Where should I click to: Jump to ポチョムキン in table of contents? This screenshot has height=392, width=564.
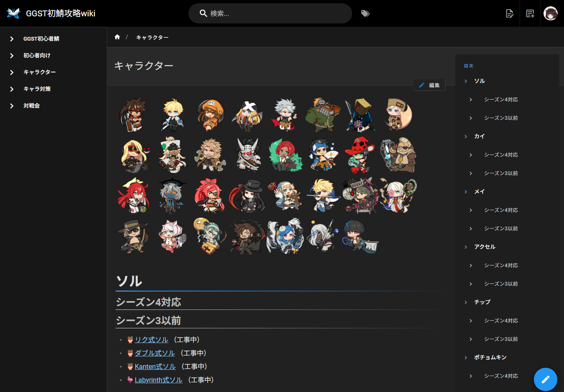click(x=490, y=357)
